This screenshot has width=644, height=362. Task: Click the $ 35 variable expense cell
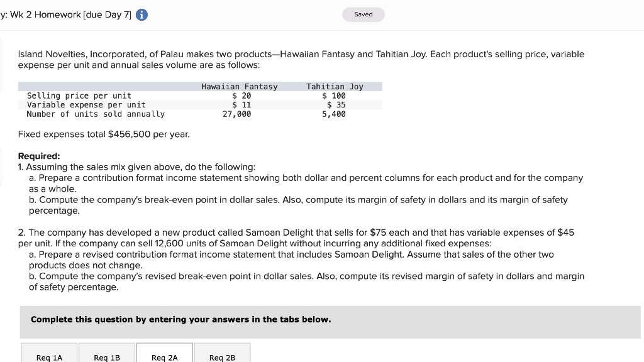336,105
